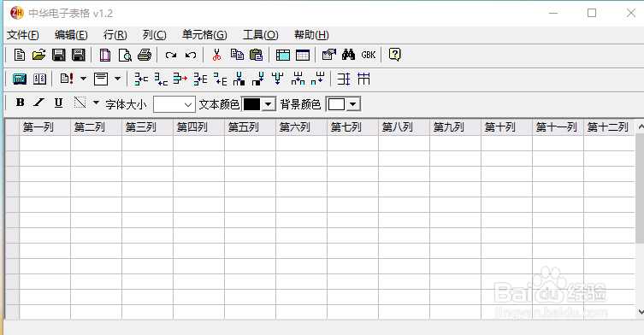Screen dimensions: 644x335
Task: Open help with the question mark icon
Action: (395, 55)
